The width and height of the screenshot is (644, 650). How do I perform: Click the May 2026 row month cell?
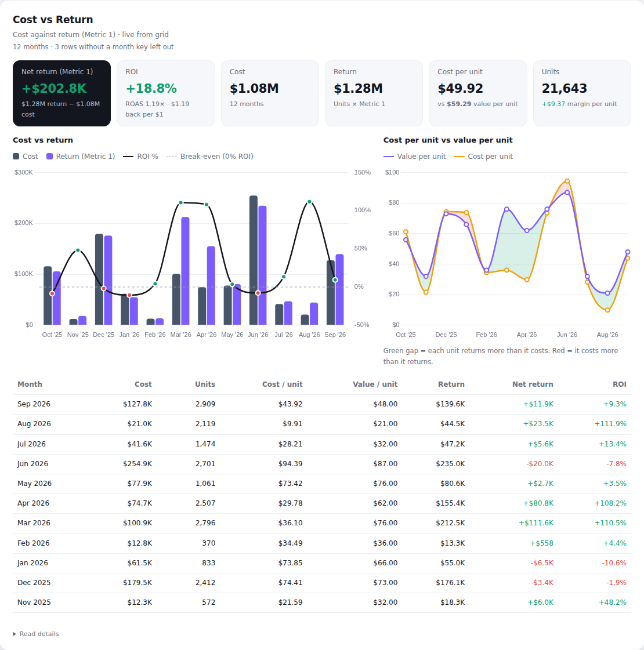(x=34, y=484)
